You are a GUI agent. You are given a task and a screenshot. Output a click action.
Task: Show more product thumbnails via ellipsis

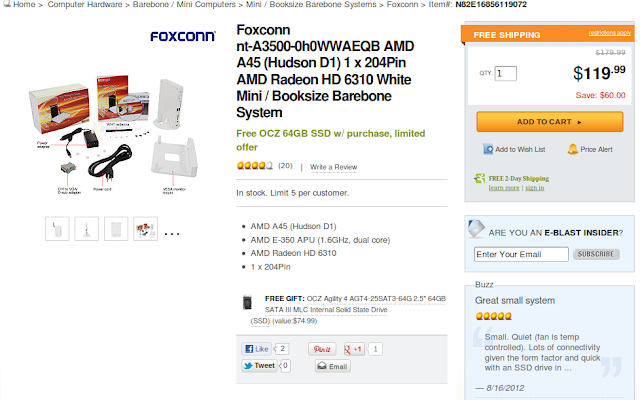click(173, 233)
